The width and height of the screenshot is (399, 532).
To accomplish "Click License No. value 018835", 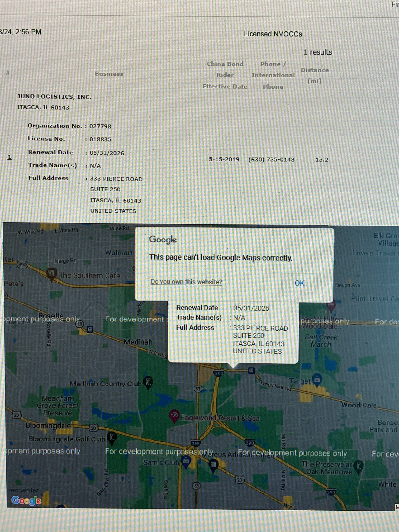I will click(x=100, y=139).
